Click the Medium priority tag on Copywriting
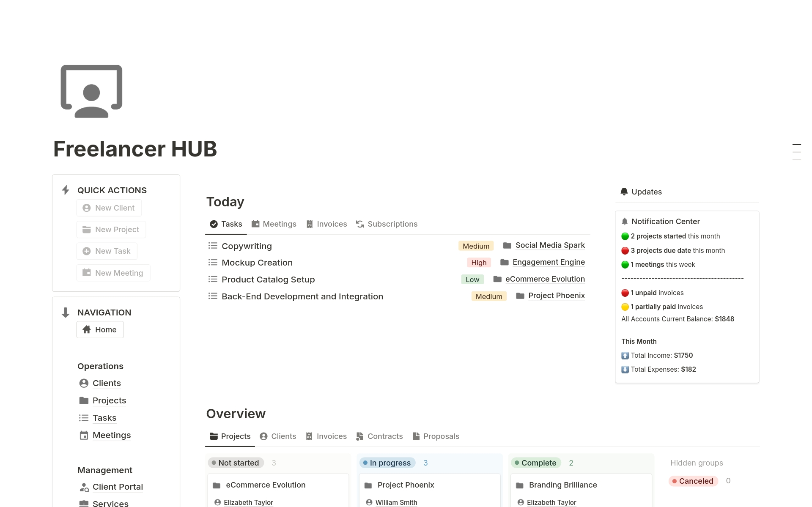This screenshot has height=507, width=812. point(476,246)
